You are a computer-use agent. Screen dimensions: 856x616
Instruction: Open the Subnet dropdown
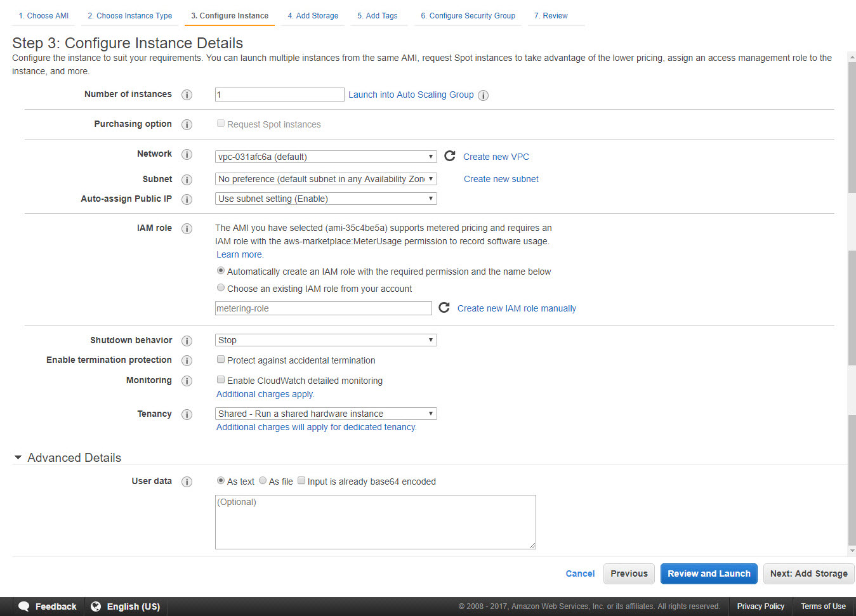click(x=326, y=179)
